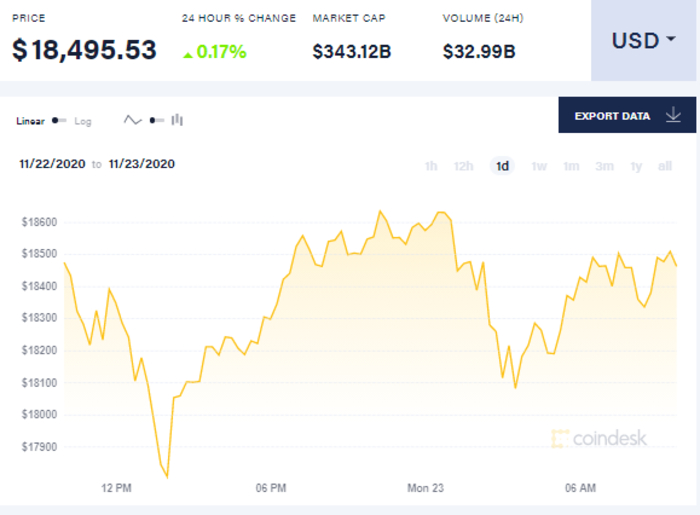Click the line chart type icon
This screenshot has width=700, height=515.
pyautogui.click(x=133, y=120)
